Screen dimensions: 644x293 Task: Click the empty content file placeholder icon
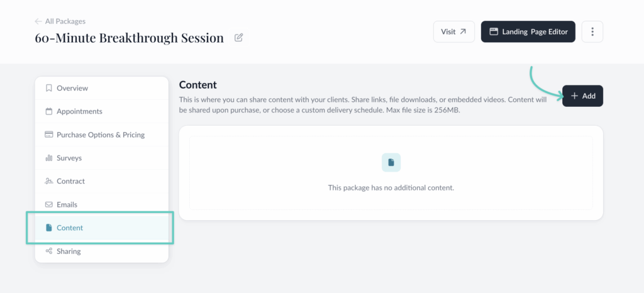(x=391, y=163)
